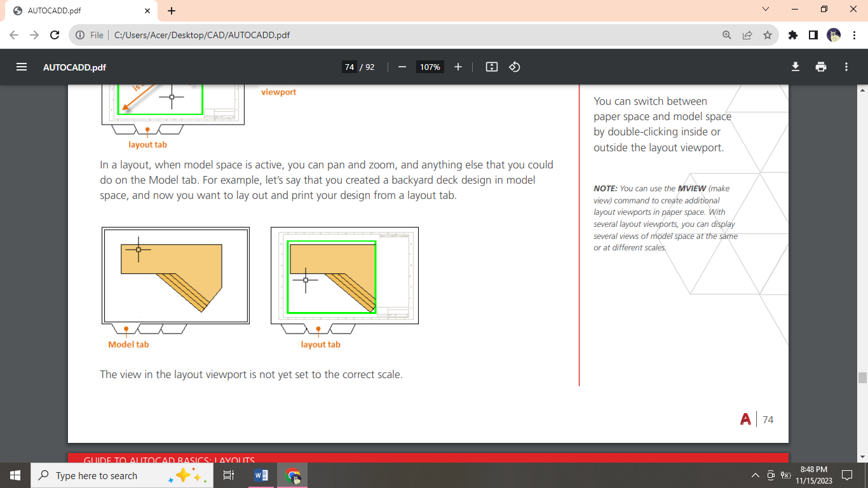Show hidden system tray icons
The width and height of the screenshot is (868, 488).
point(755,475)
